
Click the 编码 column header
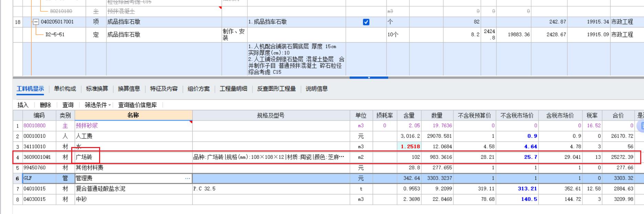click(x=39, y=115)
